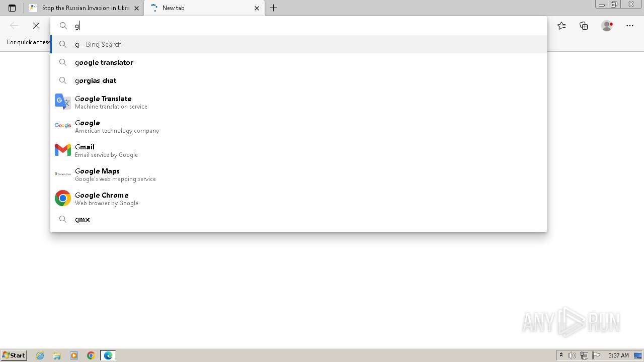Switch to the Stop the Russian Invasion tab
Viewport: 644px width, 362px height.
pos(84,8)
